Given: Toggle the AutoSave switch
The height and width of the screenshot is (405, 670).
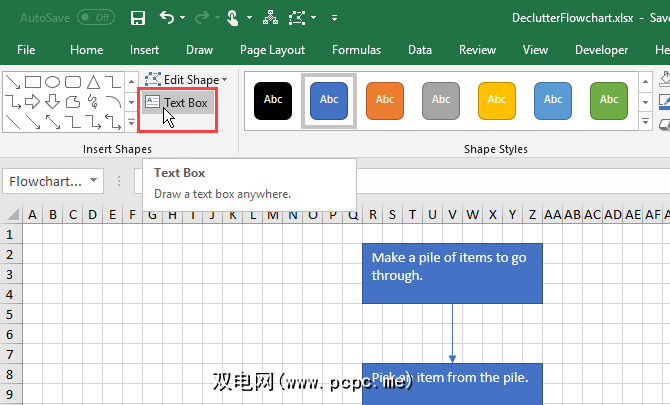Looking at the screenshot, I should tap(96, 18).
